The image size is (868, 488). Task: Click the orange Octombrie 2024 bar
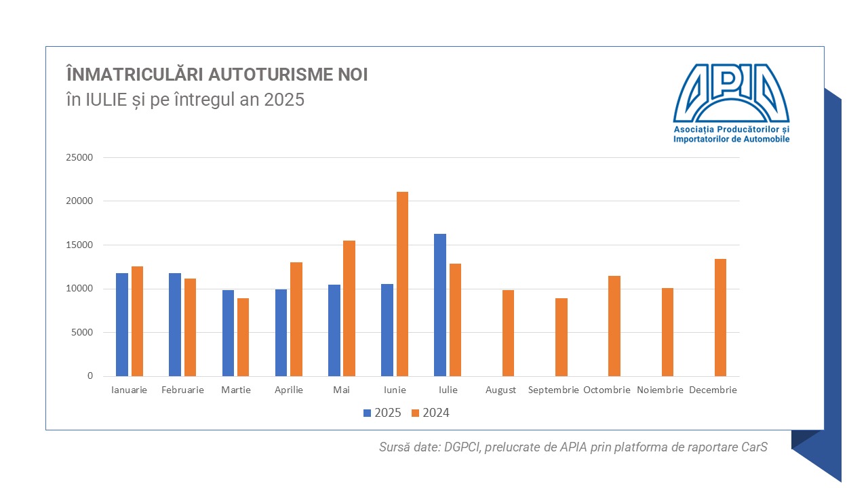(614, 326)
